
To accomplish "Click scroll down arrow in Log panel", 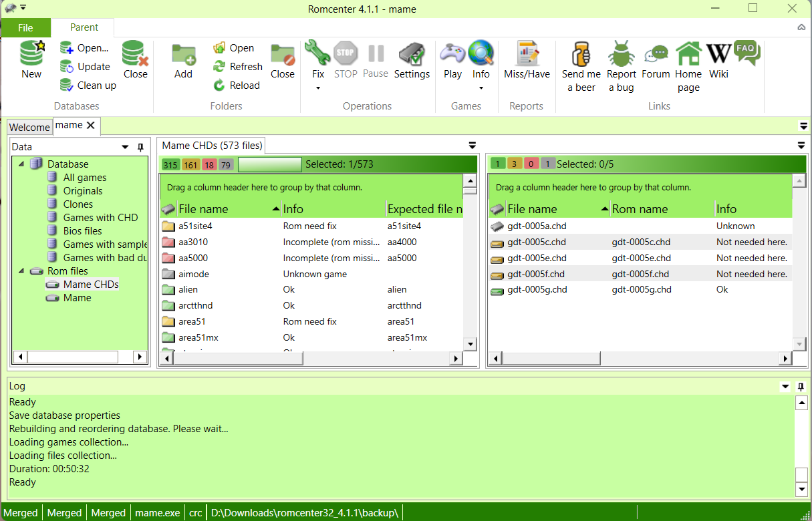I will [x=802, y=490].
